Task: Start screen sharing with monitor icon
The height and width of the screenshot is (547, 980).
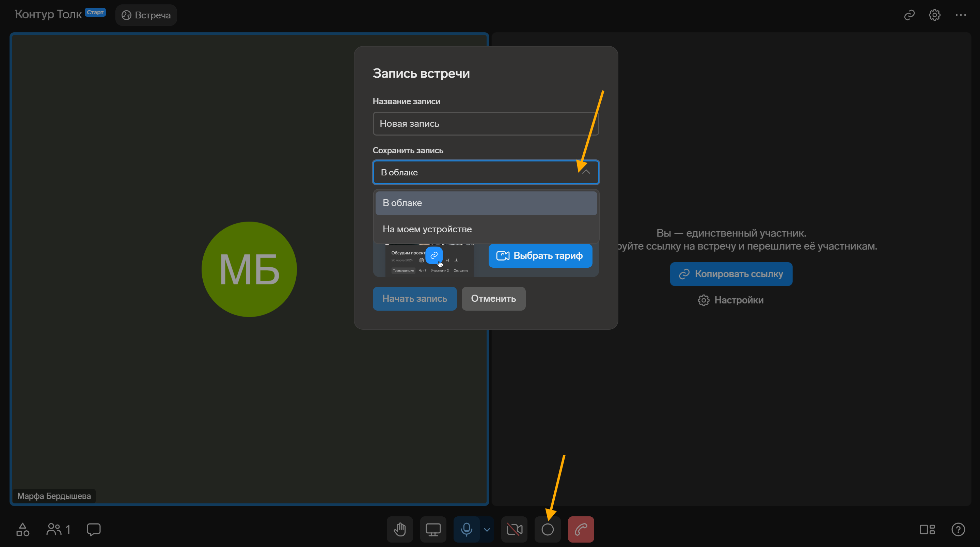Action: (433, 529)
